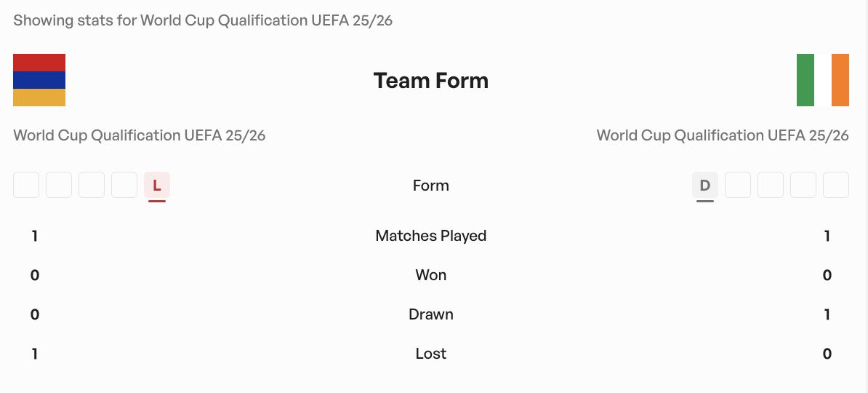Open left World Cup Qualification UEFA 25/26 link
Image resolution: width=868 pixels, height=393 pixels.
pos(140,135)
